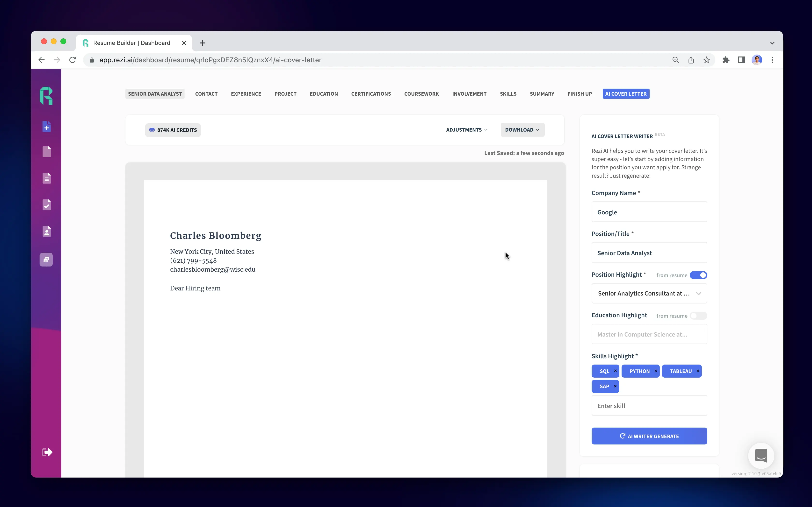Expand the Adjustments dropdown

[466, 130]
